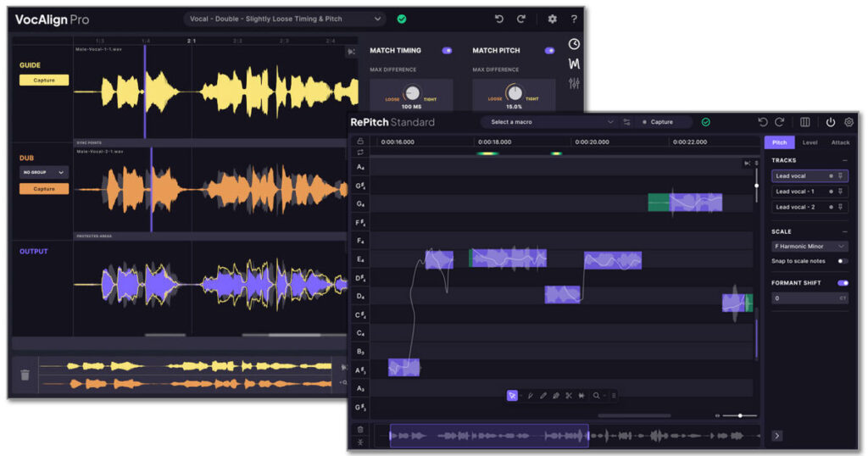Select RePitch scissors split tool

[x=569, y=396]
